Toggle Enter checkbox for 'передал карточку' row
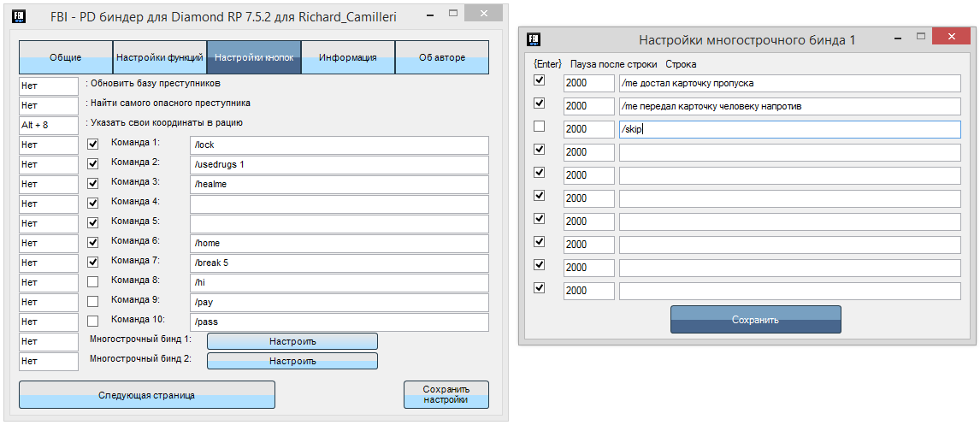Screen dimensions: 980x425 [x=539, y=103]
